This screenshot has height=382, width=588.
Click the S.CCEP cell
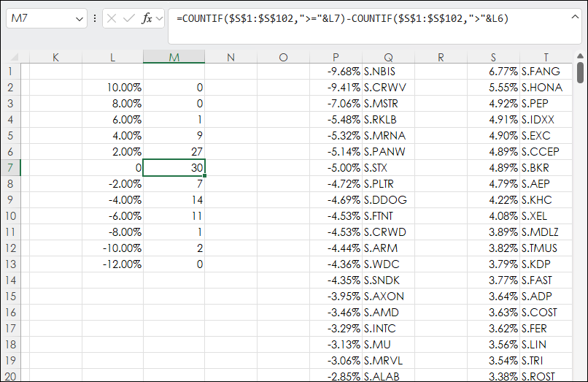pos(546,152)
